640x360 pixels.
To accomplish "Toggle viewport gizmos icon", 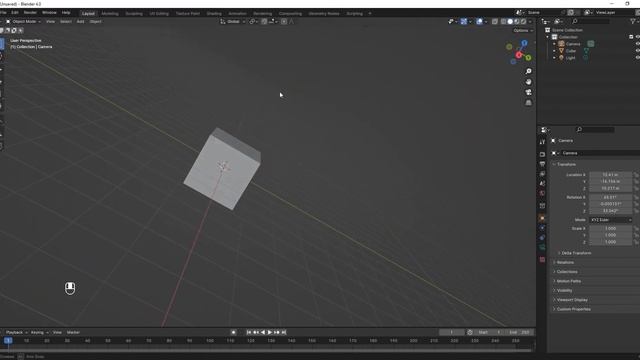I will (x=464, y=22).
